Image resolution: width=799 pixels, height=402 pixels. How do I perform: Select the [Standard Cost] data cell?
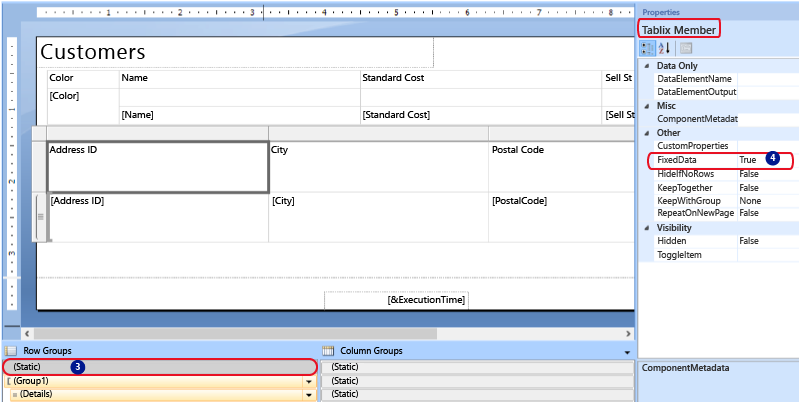tap(481, 115)
